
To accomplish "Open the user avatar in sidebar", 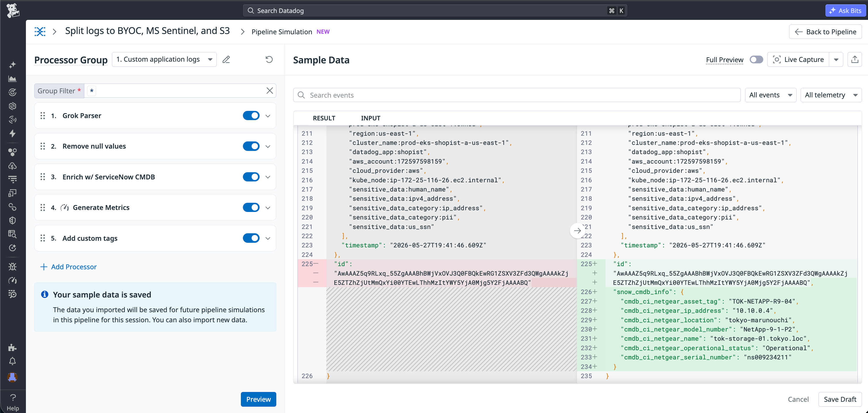I will [x=12, y=377].
